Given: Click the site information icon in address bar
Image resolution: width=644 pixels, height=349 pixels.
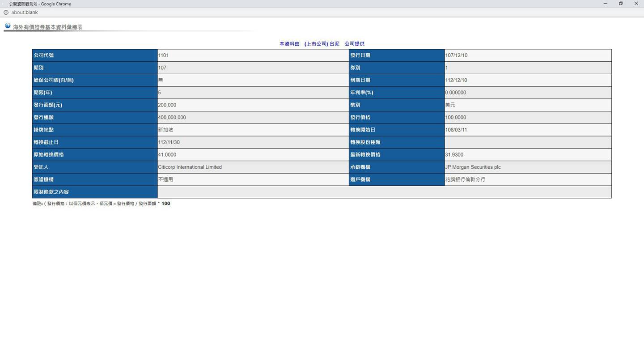Looking at the screenshot, I should pyautogui.click(x=6, y=13).
